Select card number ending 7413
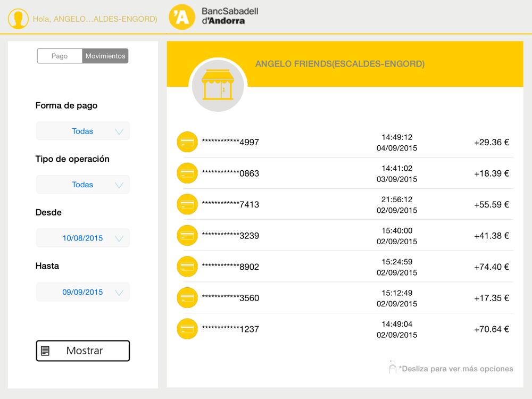Screen dimensions: 532x399 coord(230,205)
